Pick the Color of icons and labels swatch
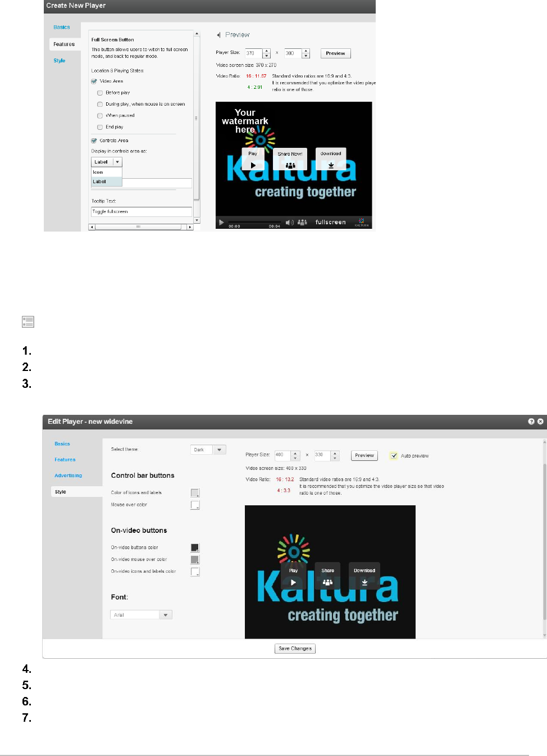 coord(195,493)
